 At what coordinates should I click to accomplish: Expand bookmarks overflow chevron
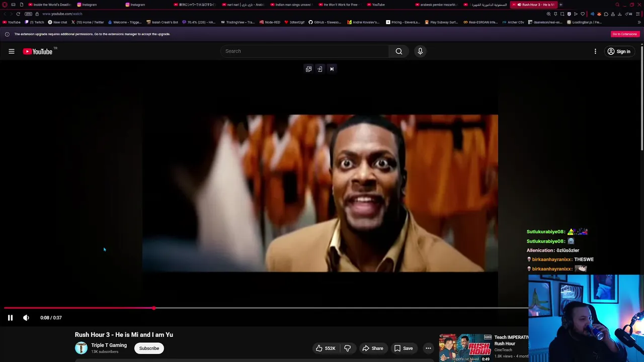(639, 22)
